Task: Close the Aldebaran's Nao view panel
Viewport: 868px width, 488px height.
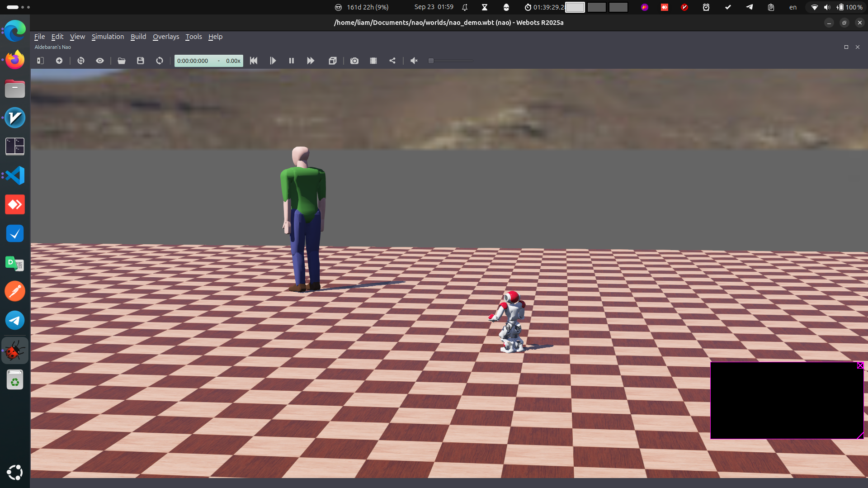Action: [x=858, y=47]
